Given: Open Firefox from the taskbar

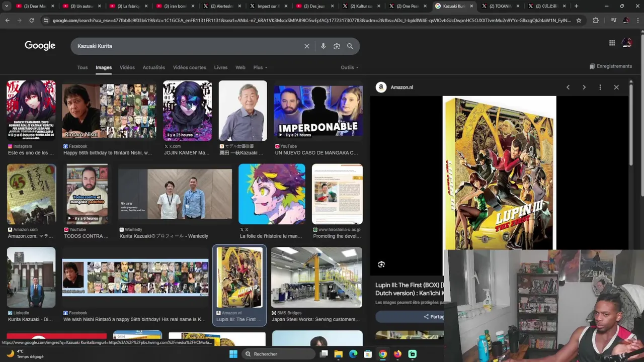Looking at the screenshot, I should (397, 354).
